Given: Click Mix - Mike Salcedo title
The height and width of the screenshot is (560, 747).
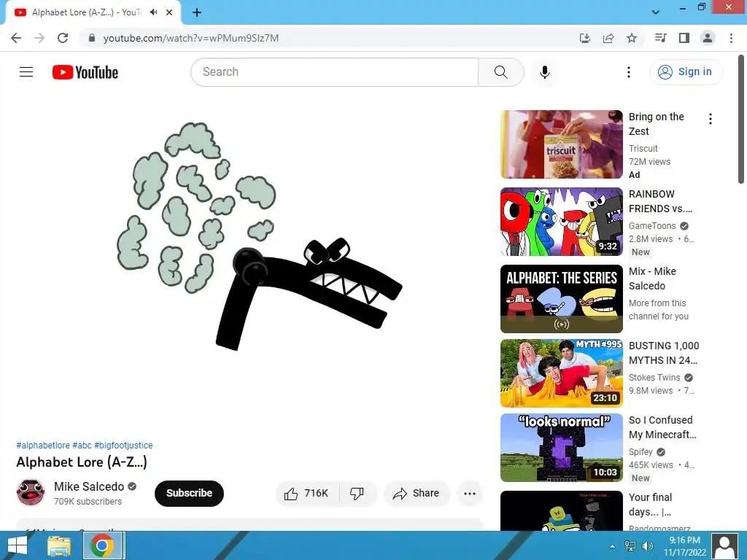Looking at the screenshot, I should pos(652,279).
